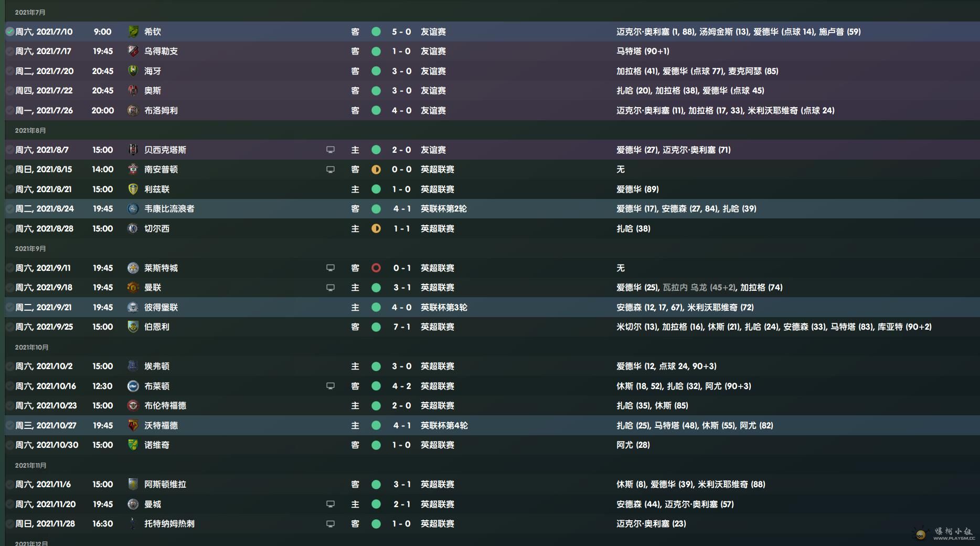Click red loss indicator for 莱斯特城 match
The image size is (980, 546).
376,268
